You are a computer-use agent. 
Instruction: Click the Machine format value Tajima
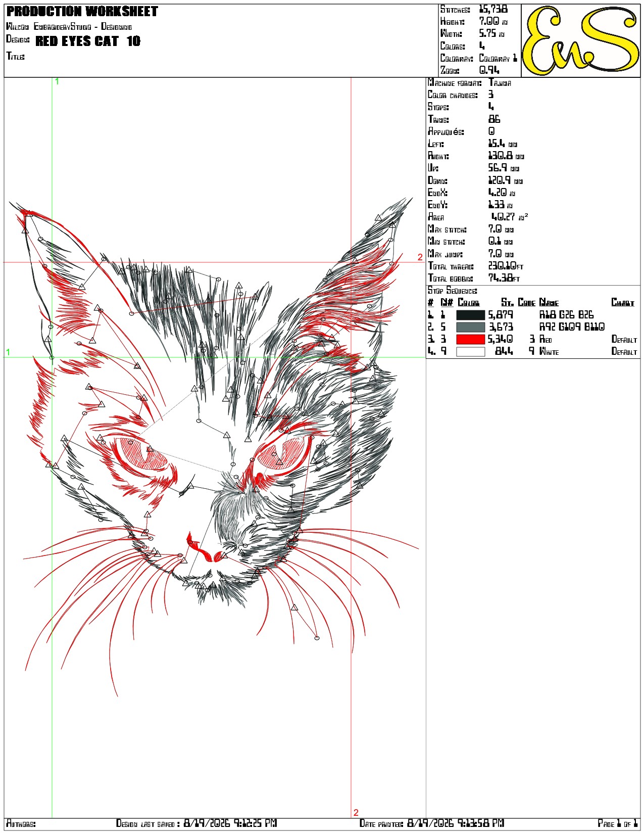[500, 82]
